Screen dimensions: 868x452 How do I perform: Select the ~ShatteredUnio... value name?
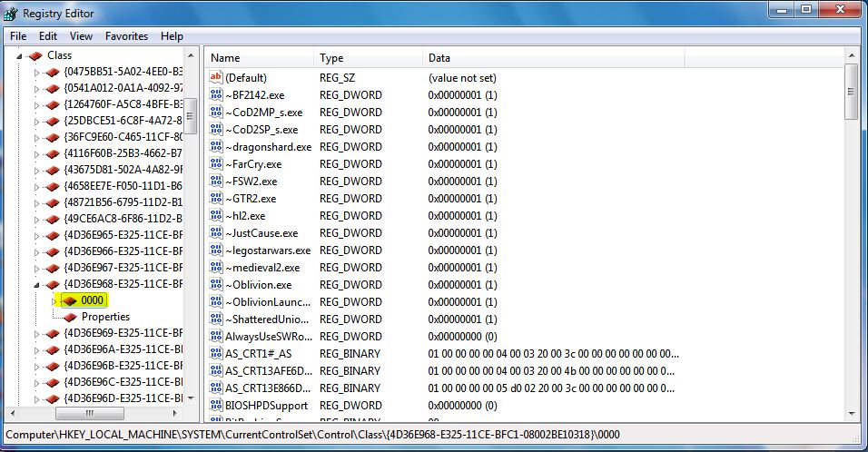(267, 319)
